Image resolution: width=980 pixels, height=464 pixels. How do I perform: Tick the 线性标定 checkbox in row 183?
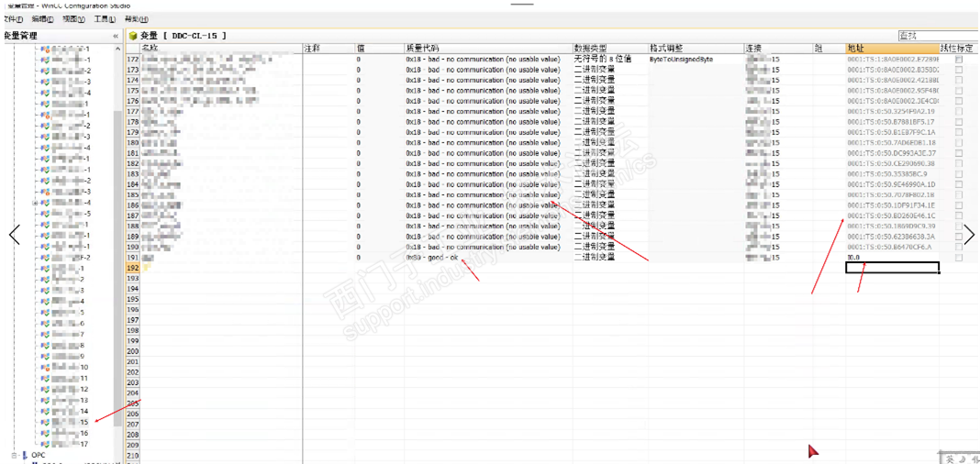click(x=959, y=173)
